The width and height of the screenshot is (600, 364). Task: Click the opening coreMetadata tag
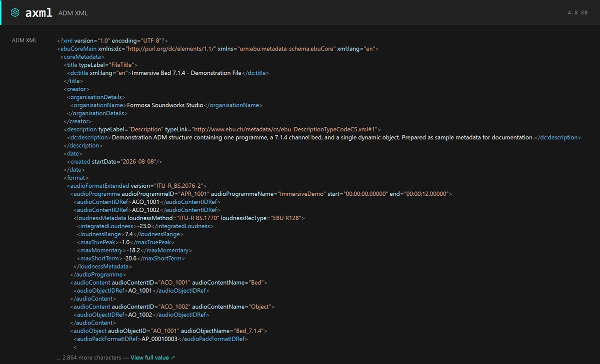click(x=82, y=57)
